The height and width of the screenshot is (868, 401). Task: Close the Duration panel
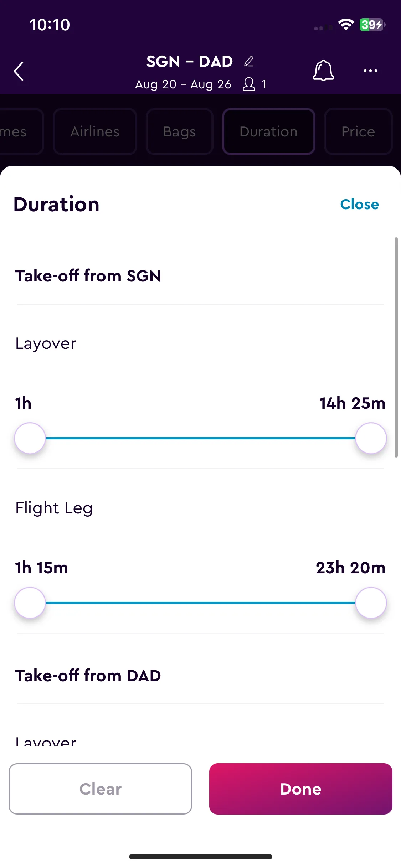tap(359, 204)
